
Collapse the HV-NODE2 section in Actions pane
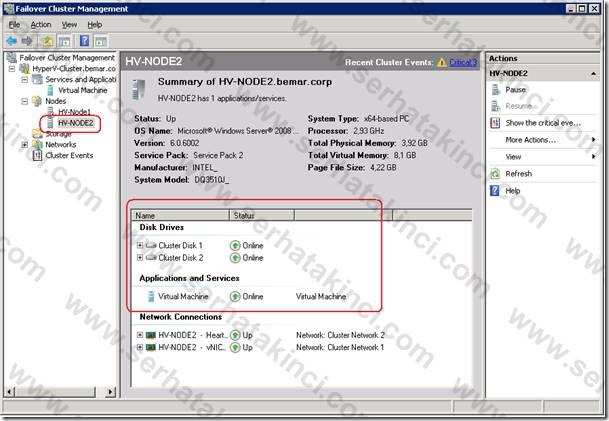(x=593, y=74)
